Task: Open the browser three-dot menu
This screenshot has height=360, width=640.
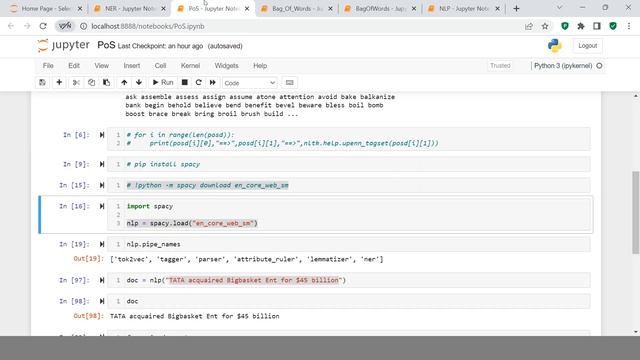Action: point(629,26)
